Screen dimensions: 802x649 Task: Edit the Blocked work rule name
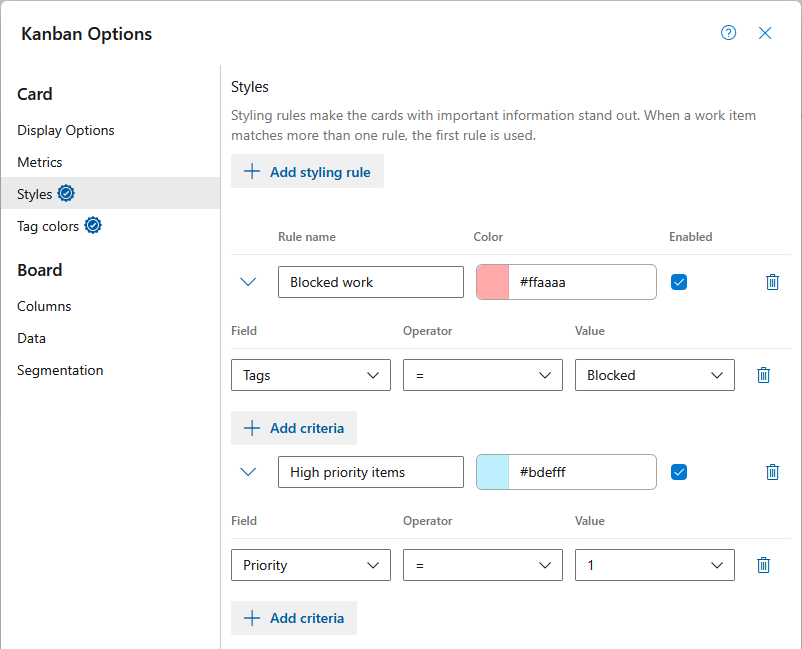tap(371, 282)
